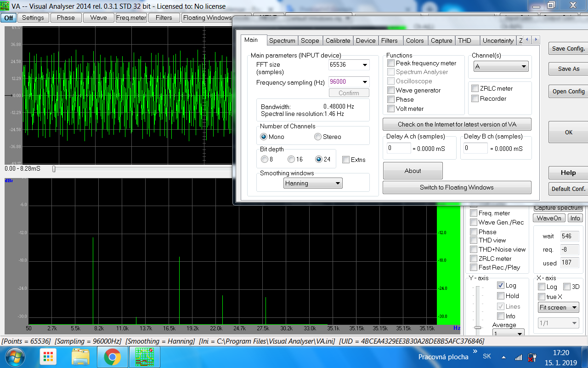Screen dimensions: 588x368
Task: Open File Explorer folder icon in taskbar
Action: pos(80,356)
